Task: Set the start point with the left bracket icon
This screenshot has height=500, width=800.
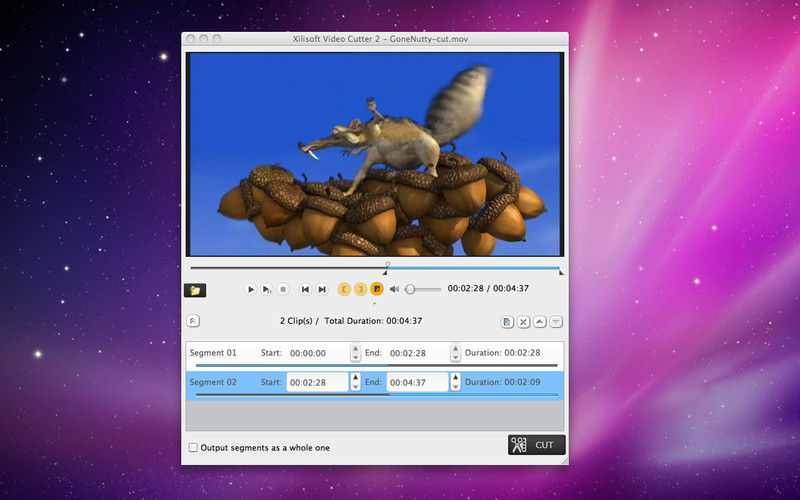Action: coord(344,289)
